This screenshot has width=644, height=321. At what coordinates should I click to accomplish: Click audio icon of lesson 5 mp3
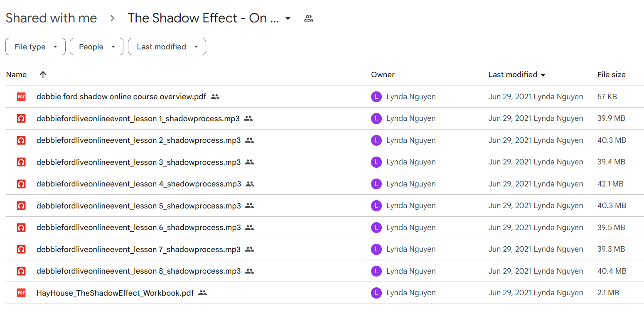[x=21, y=206]
